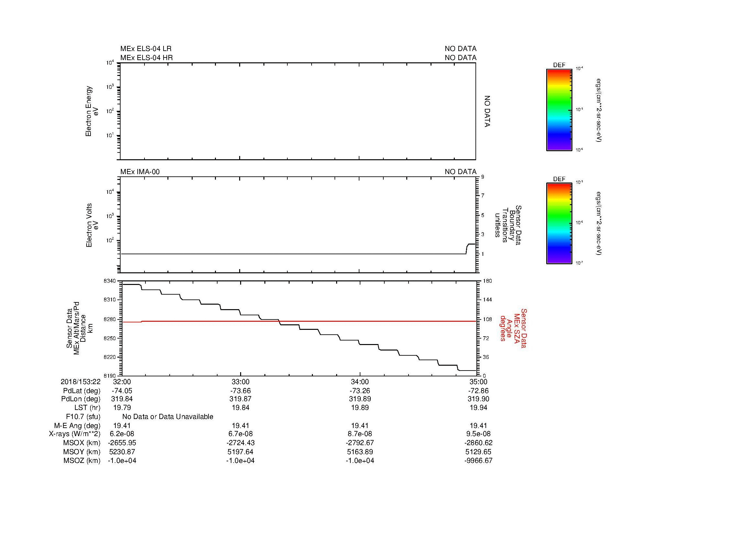
Task: Click the 'PdLon (deg)' row label
Action: pos(81,399)
